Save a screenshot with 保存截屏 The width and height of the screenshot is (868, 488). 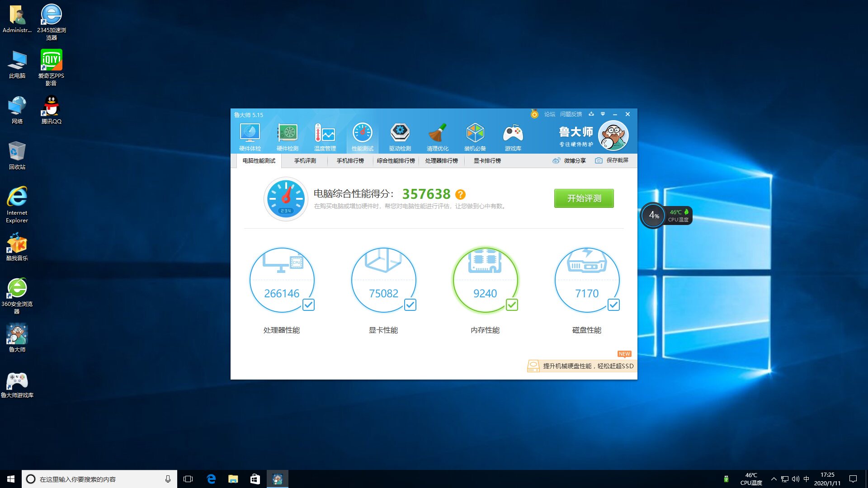tap(612, 161)
